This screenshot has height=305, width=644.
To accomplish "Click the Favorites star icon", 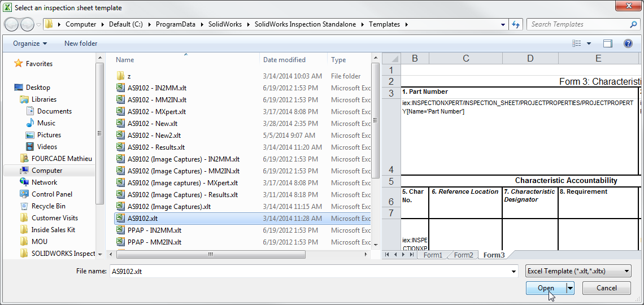I will coord(18,64).
